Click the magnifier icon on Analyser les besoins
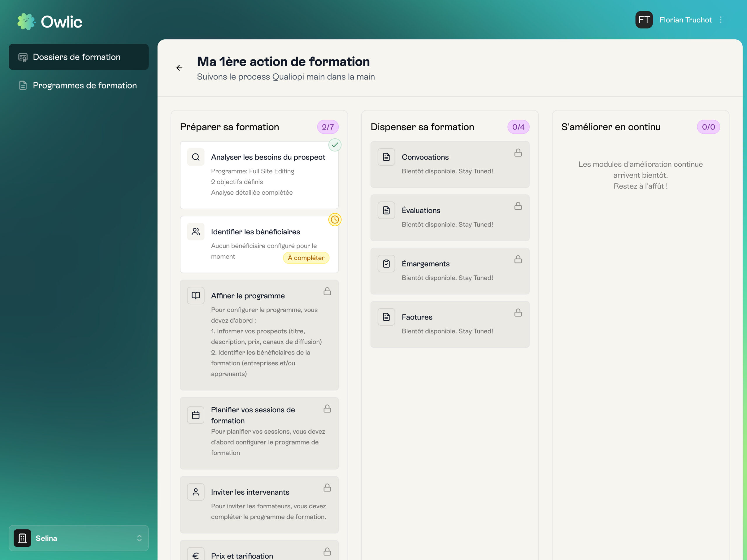The height and width of the screenshot is (560, 747). coord(196,157)
